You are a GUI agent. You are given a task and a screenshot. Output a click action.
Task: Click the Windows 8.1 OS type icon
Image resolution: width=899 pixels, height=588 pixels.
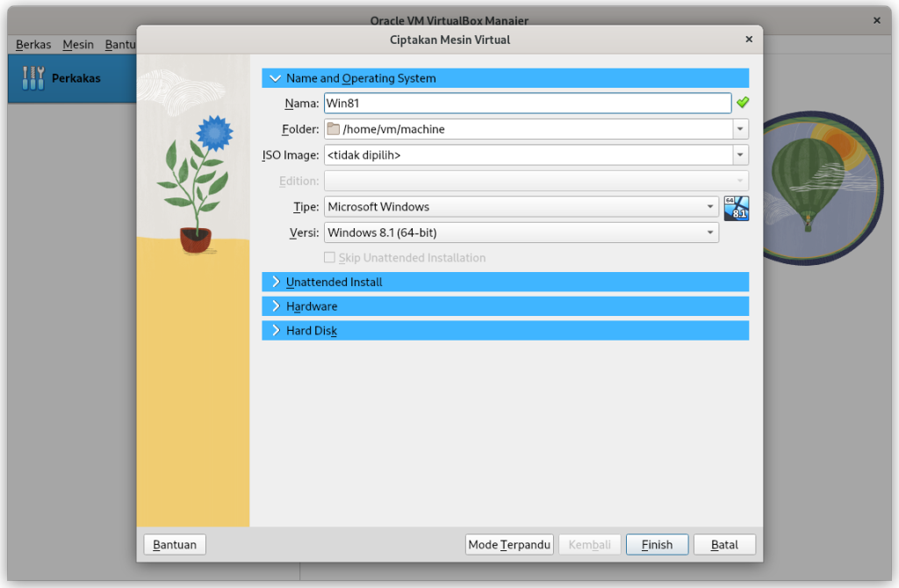click(736, 208)
